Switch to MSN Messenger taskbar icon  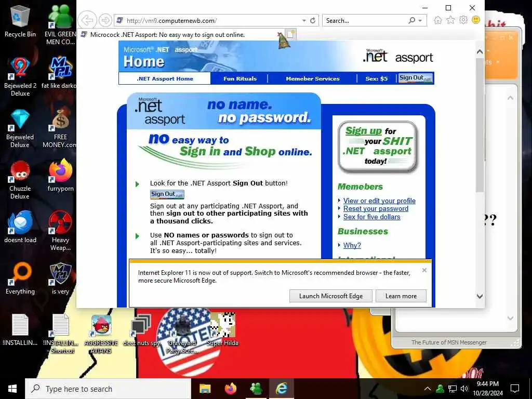(256, 389)
